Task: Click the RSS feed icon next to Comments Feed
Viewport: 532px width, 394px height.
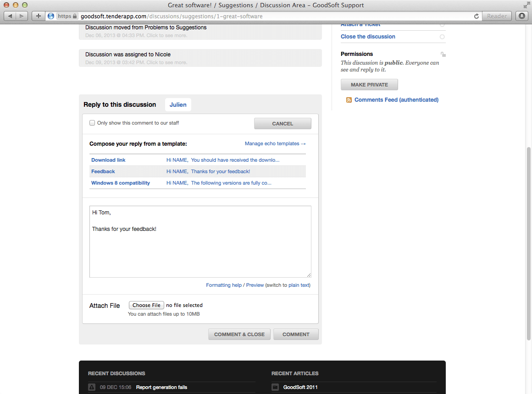Action: [349, 100]
